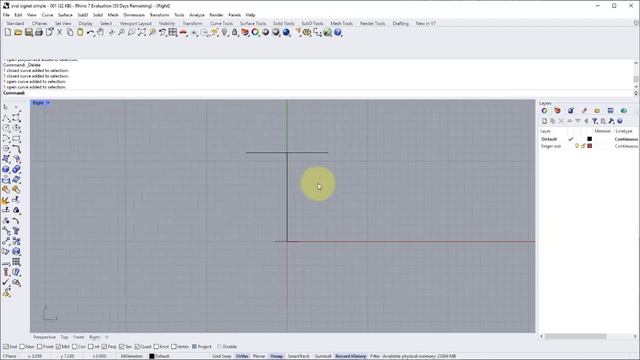Switch to the Top viewport tab
640x360 pixels.
point(64,337)
